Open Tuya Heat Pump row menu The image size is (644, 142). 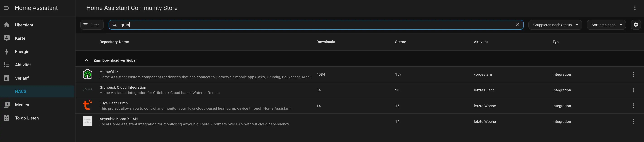tap(633, 106)
